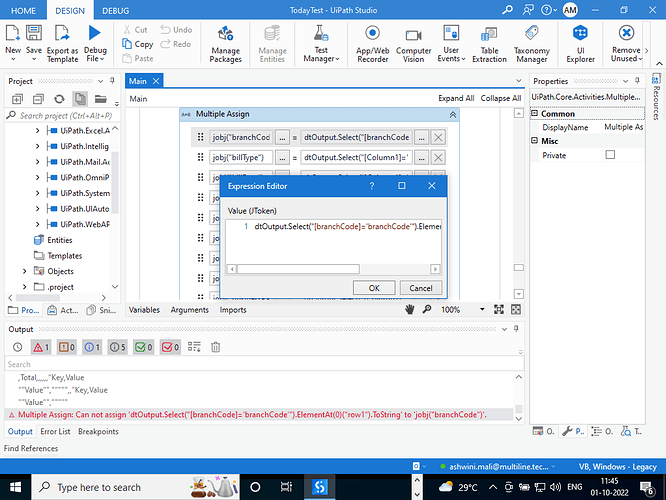666x500 pixels.
Task: Toggle the error messages filter in Output
Action: click(41, 347)
